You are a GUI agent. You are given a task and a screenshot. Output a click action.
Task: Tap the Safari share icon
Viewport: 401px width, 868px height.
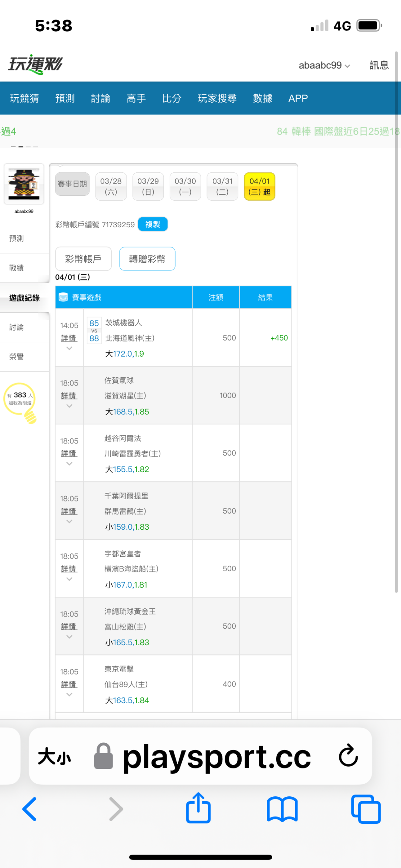[x=198, y=808]
